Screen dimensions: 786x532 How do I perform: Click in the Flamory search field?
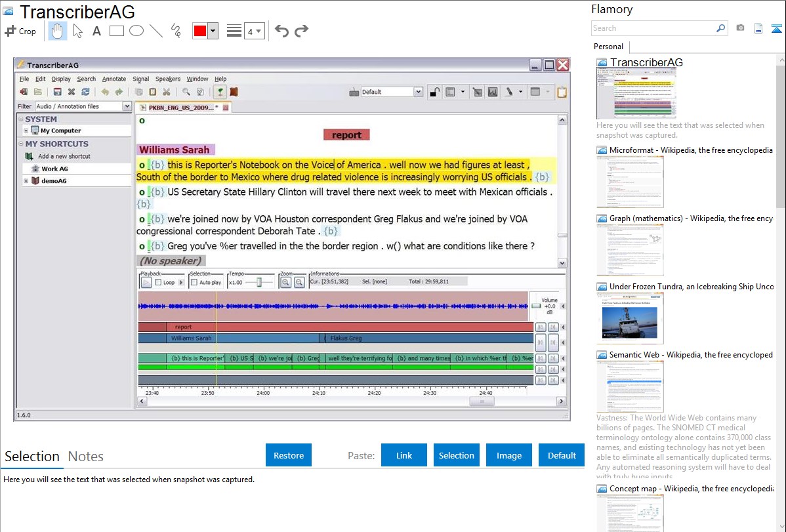(653, 28)
